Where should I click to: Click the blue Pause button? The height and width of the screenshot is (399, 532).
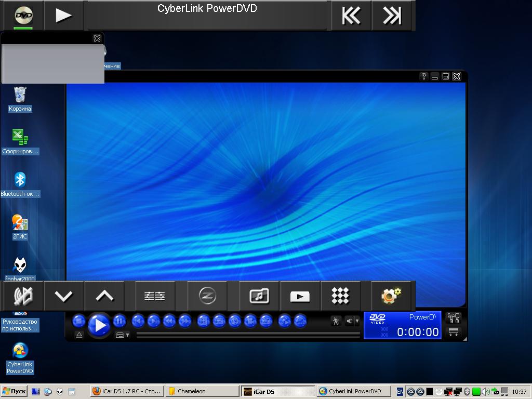pos(119,321)
